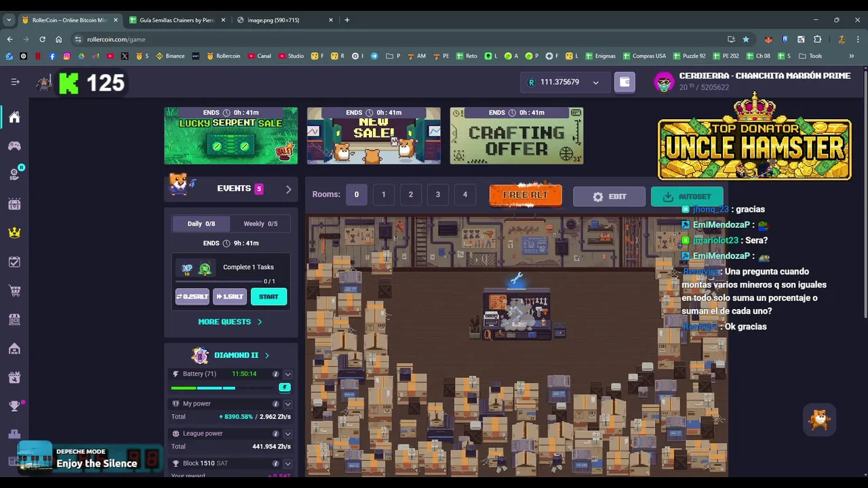Viewport: 868px width, 488px height.
Task: Select Room 2 tab
Action: point(411,195)
